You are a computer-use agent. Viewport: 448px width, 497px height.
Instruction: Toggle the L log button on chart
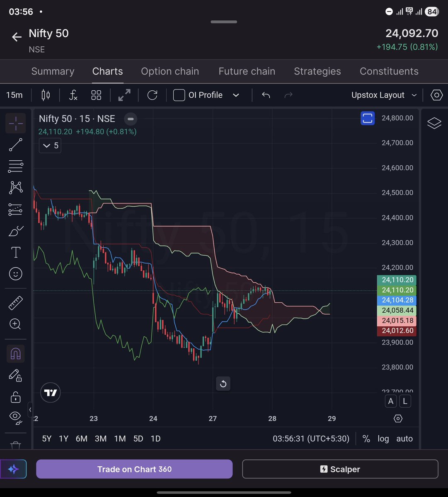pos(405,401)
